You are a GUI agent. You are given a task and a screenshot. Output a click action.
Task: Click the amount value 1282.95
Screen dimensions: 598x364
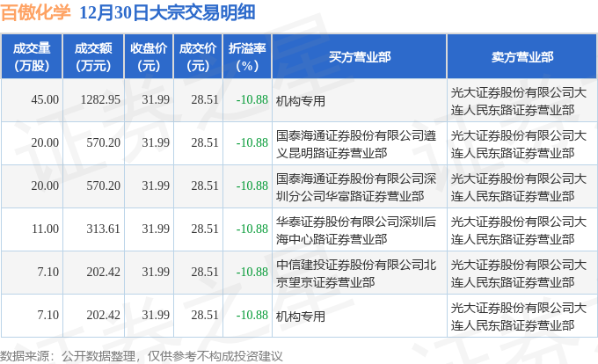tap(100, 100)
